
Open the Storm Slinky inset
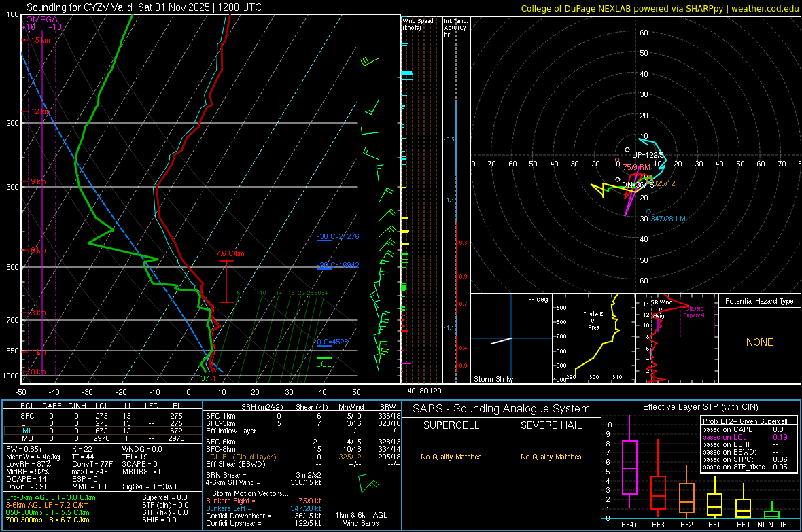tap(511, 338)
